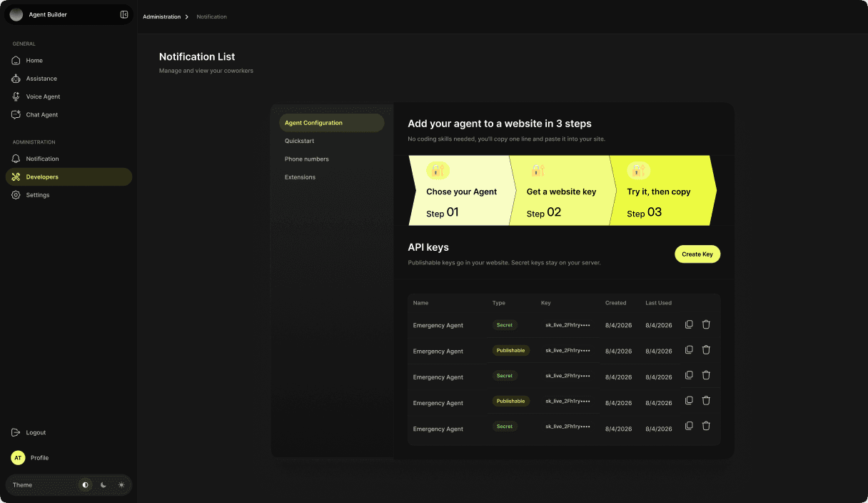Select the Try it, then copy step
This screenshot has width=868, height=503.
(x=662, y=191)
